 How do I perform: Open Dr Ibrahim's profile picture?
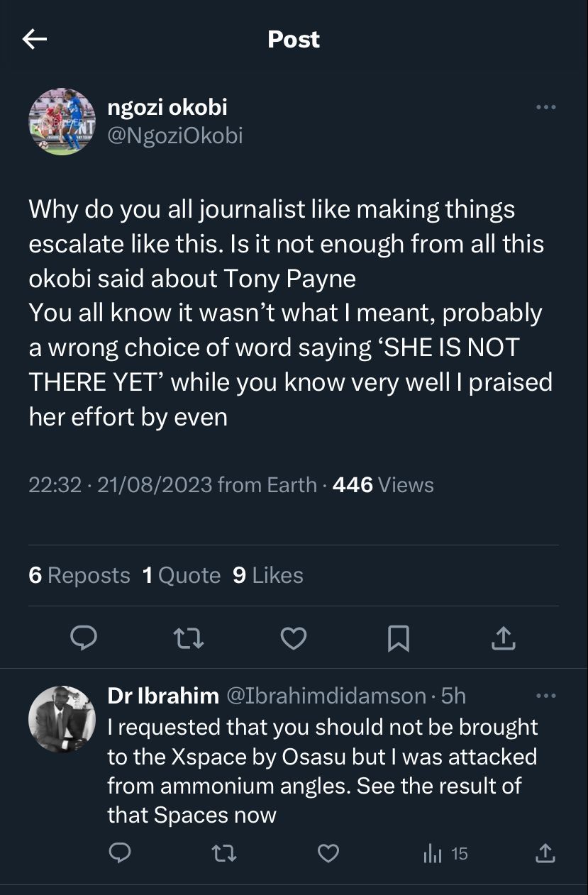(62, 719)
